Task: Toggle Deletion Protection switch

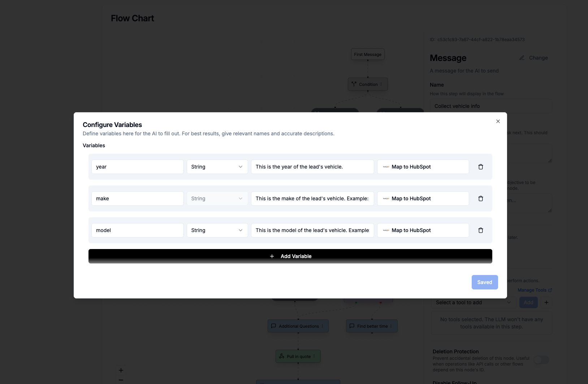Action: tap(541, 360)
